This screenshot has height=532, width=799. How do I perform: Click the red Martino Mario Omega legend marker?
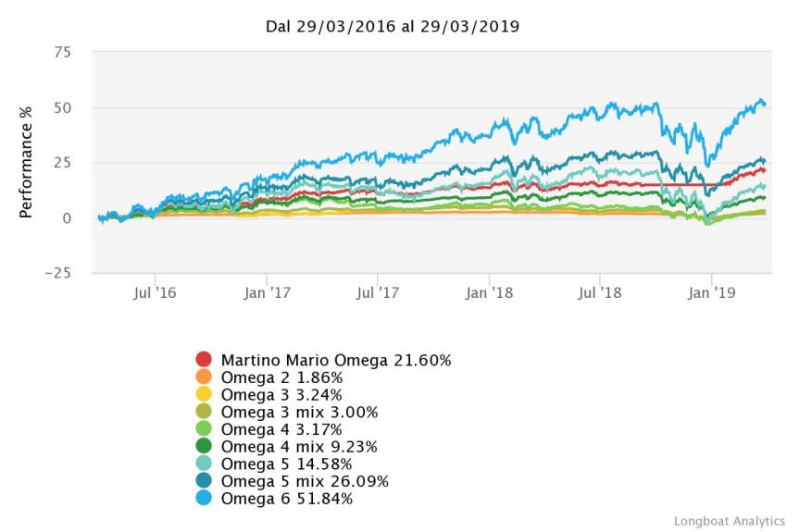click(205, 360)
